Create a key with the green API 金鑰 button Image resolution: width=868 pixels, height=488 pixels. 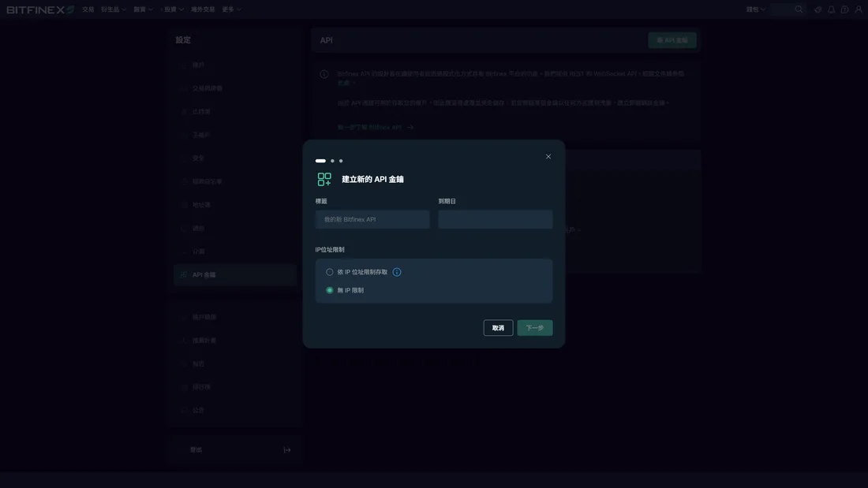672,40
